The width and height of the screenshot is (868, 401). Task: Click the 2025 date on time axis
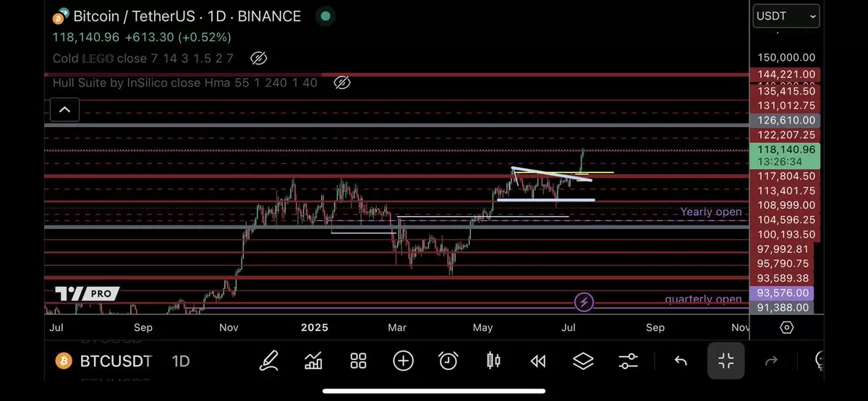click(315, 327)
